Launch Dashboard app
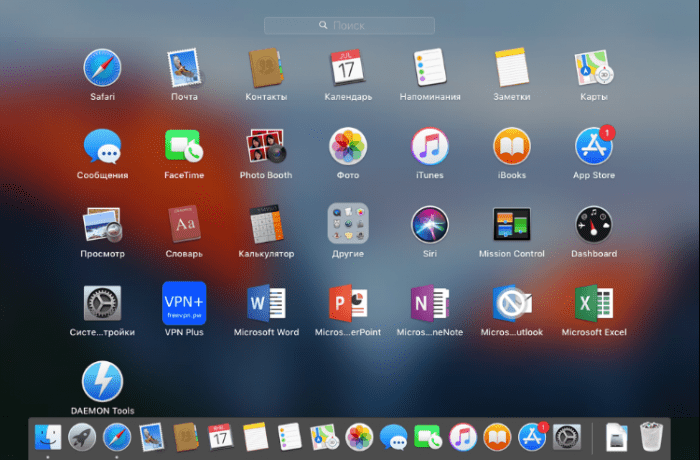 594,225
